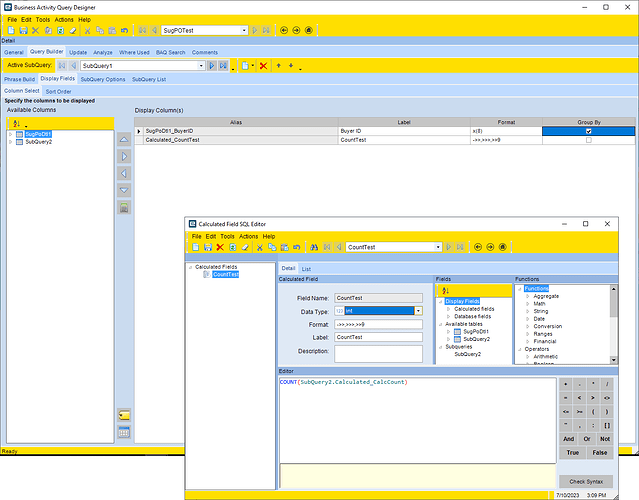639x500 pixels.
Task: Click into the Description input field
Action: pyautogui.click(x=378, y=353)
